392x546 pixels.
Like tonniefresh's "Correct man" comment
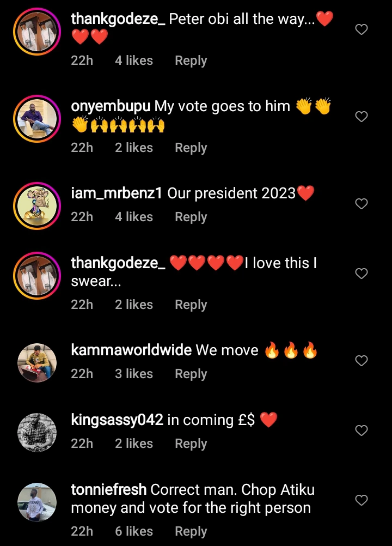(x=362, y=500)
